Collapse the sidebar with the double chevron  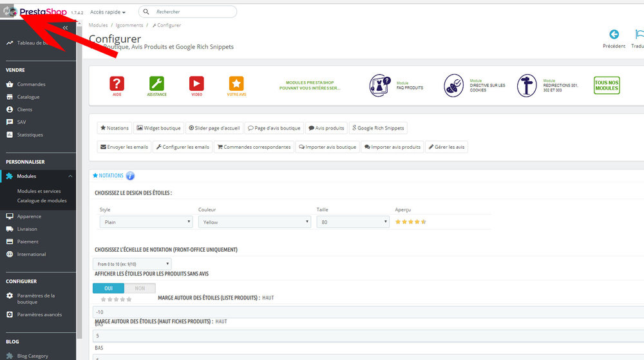pos(65,28)
